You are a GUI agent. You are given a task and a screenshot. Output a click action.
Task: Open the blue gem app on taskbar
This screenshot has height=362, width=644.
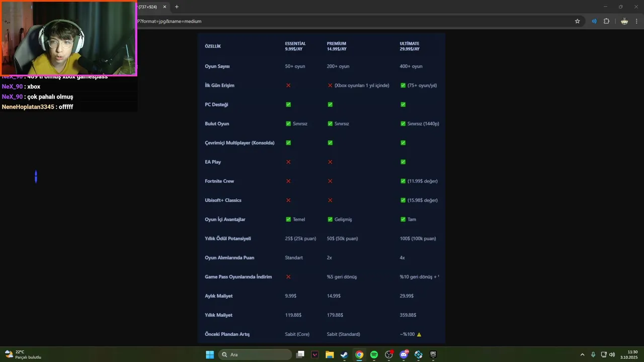pos(418,354)
